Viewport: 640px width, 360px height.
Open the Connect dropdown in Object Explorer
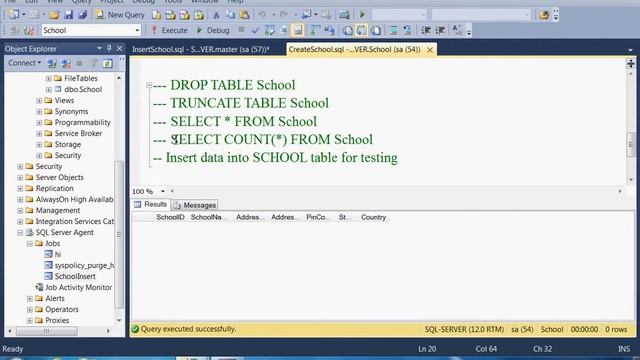click(24, 63)
